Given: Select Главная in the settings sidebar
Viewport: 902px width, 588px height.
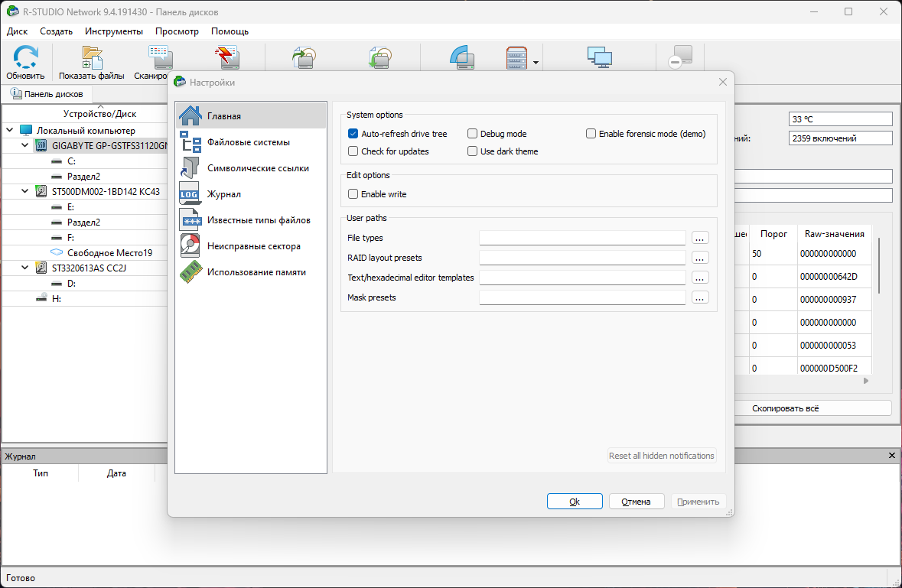Looking at the screenshot, I should click(x=251, y=115).
